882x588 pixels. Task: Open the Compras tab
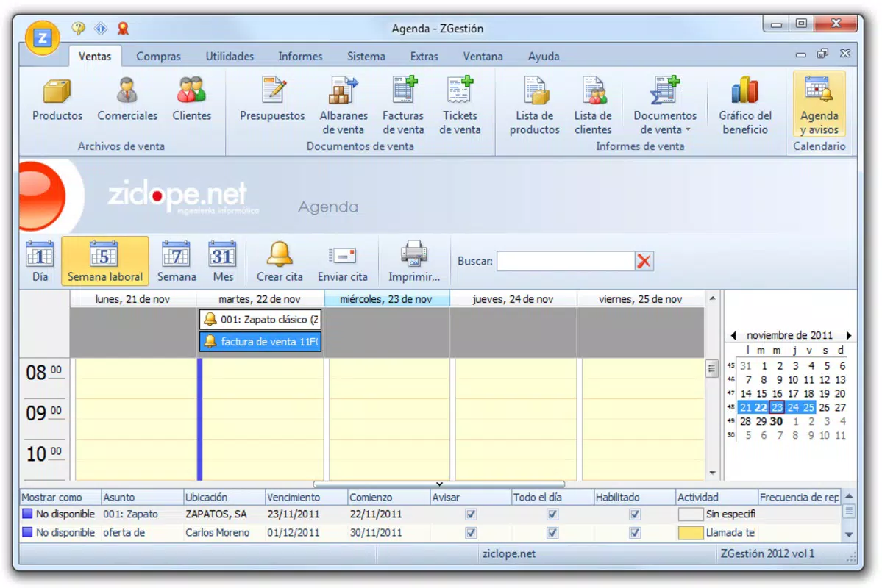pyautogui.click(x=158, y=56)
